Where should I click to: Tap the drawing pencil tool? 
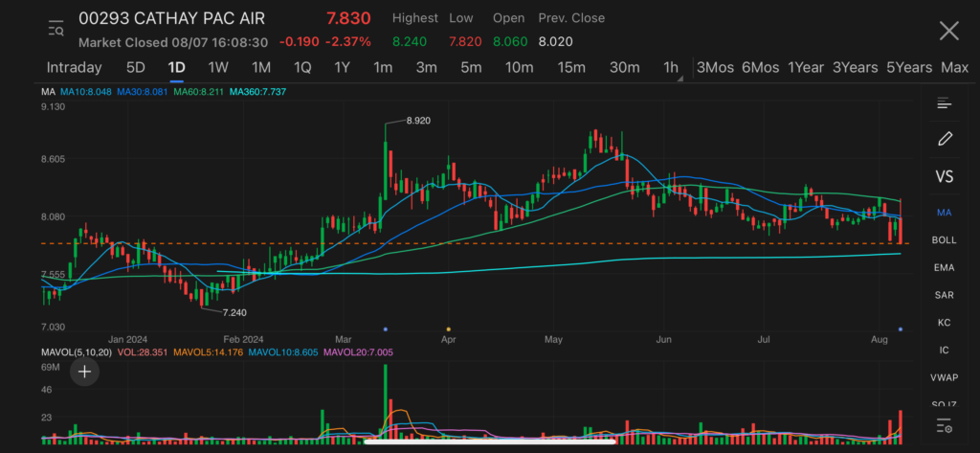click(945, 139)
